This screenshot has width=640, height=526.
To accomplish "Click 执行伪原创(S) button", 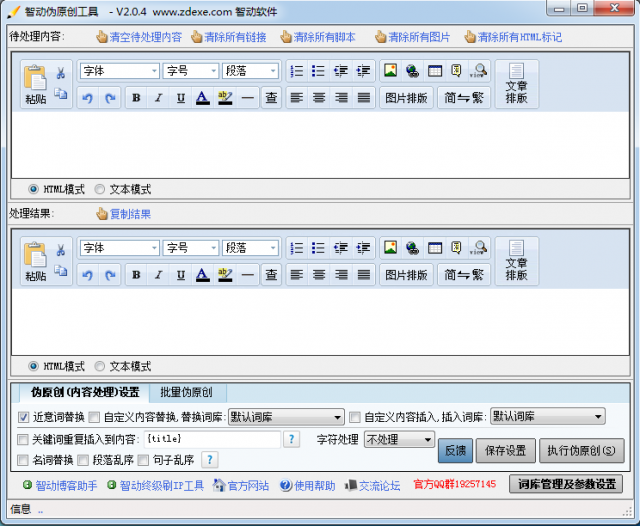I will tap(582, 451).
